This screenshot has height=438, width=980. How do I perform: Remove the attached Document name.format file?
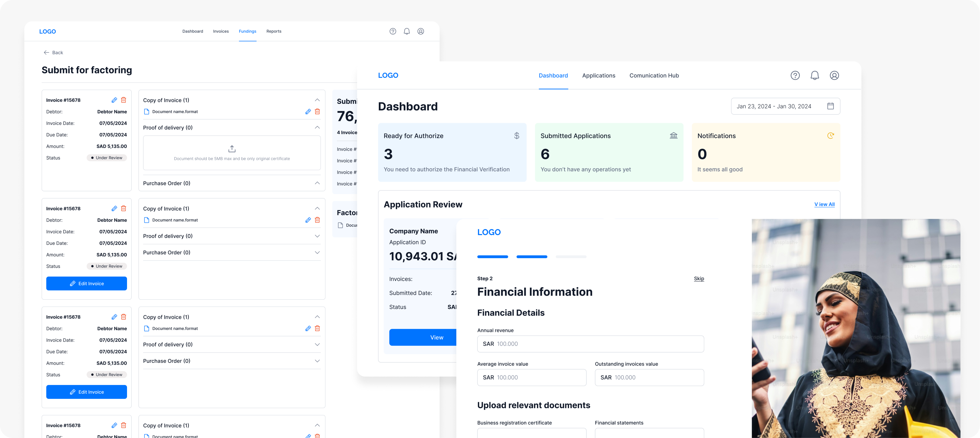point(318,111)
